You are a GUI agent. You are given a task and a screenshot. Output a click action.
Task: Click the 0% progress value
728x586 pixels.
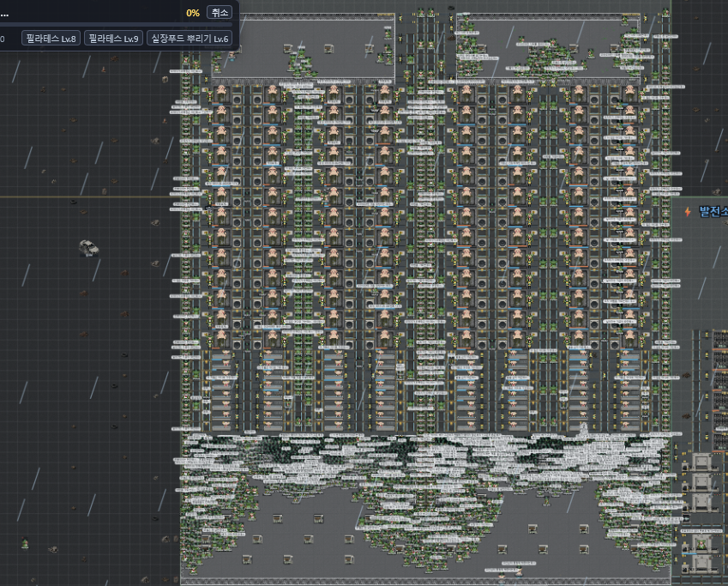pyautogui.click(x=193, y=13)
